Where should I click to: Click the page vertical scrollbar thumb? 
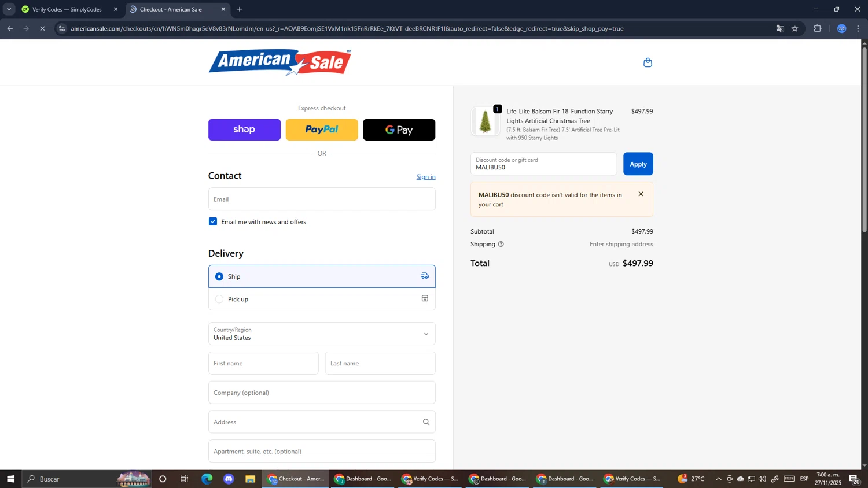tap(865, 139)
